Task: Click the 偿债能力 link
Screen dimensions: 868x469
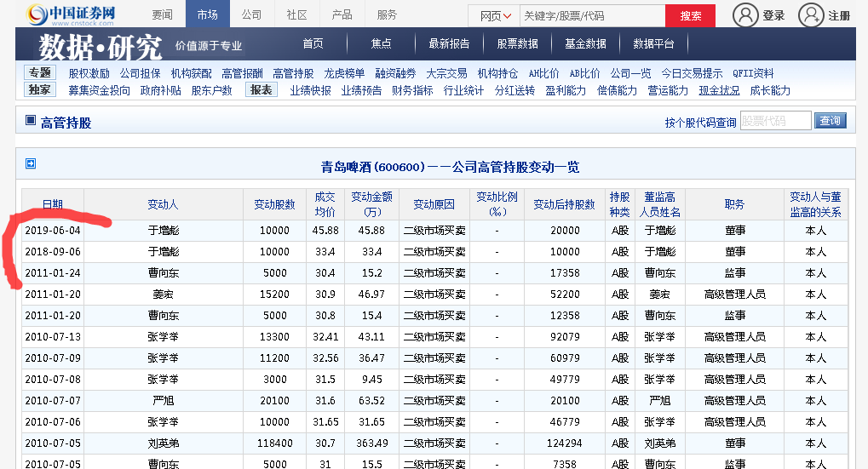Action: (617, 91)
